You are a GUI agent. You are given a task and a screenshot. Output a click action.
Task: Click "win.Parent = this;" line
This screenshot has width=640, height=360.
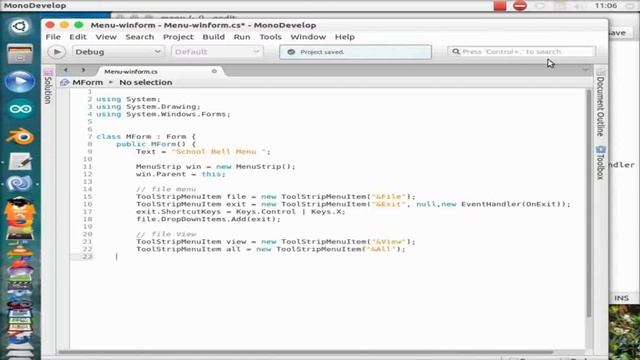tap(180, 174)
